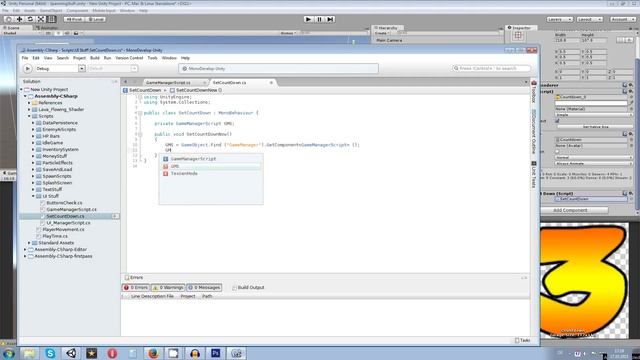
Task: Open the Layers dropdown in Unity
Action: [559, 19]
